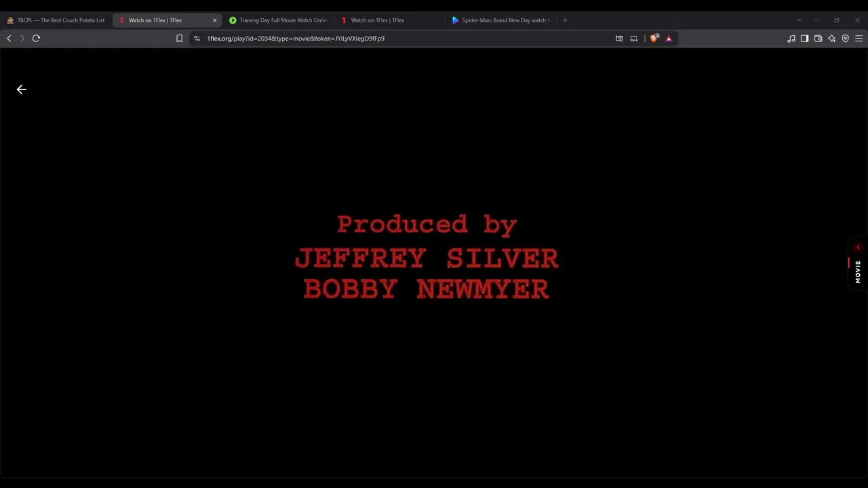
Task: Switch to the second Watch on 1Flex tab
Action: [390, 20]
